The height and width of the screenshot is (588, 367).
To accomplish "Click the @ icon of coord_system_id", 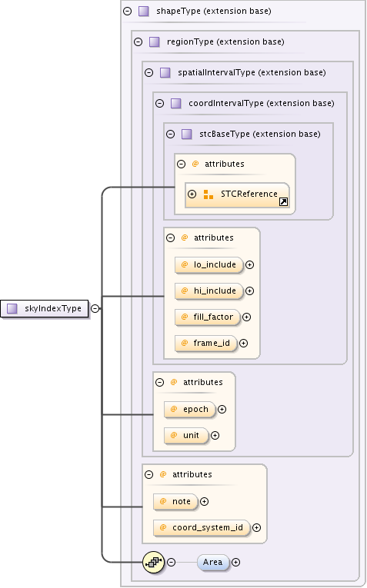I will click(163, 527).
